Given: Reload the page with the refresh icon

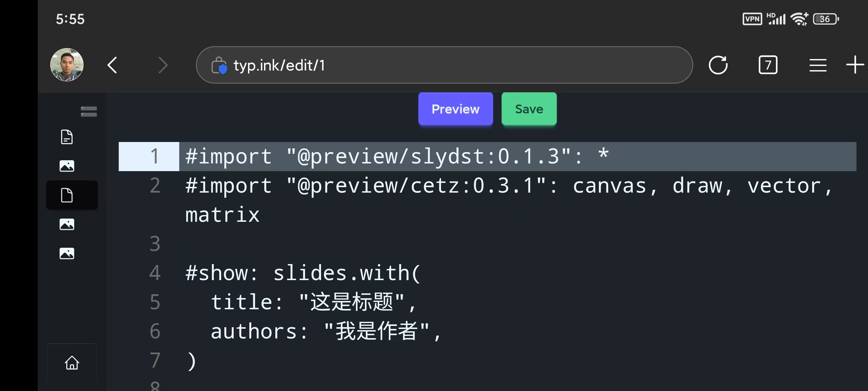Looking at the screenshot, I should pos(718,65).
